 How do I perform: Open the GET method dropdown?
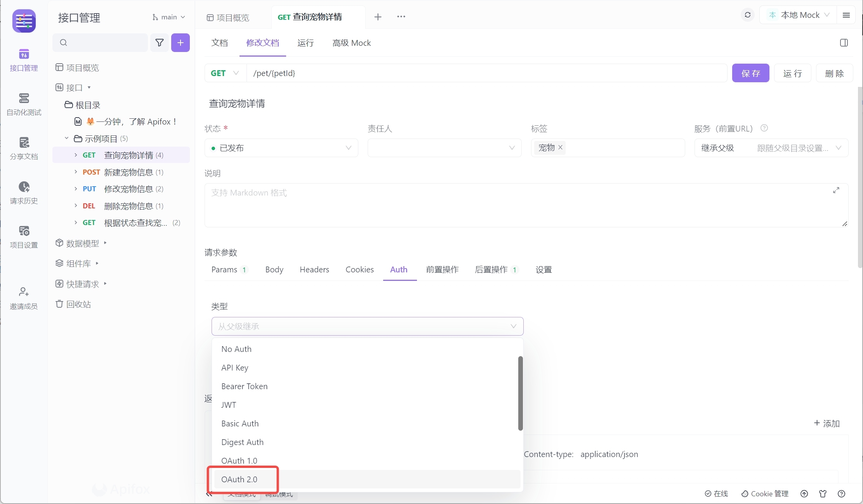click(x=225, y=73)
